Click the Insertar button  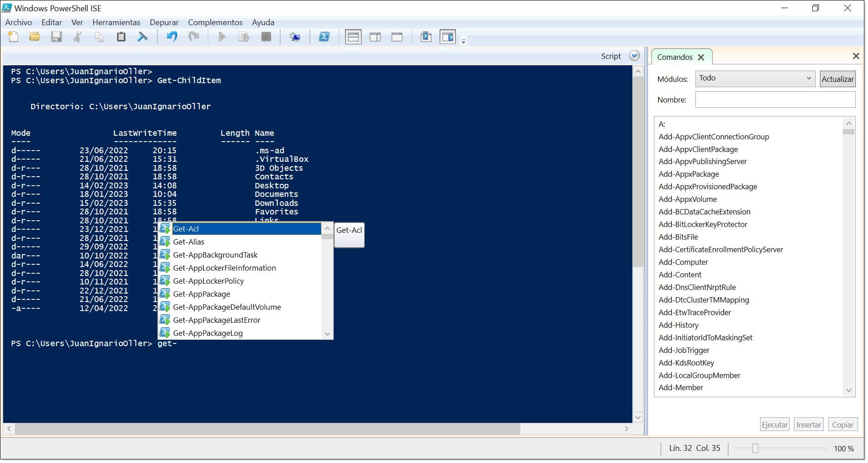click(x=809, y=425)
